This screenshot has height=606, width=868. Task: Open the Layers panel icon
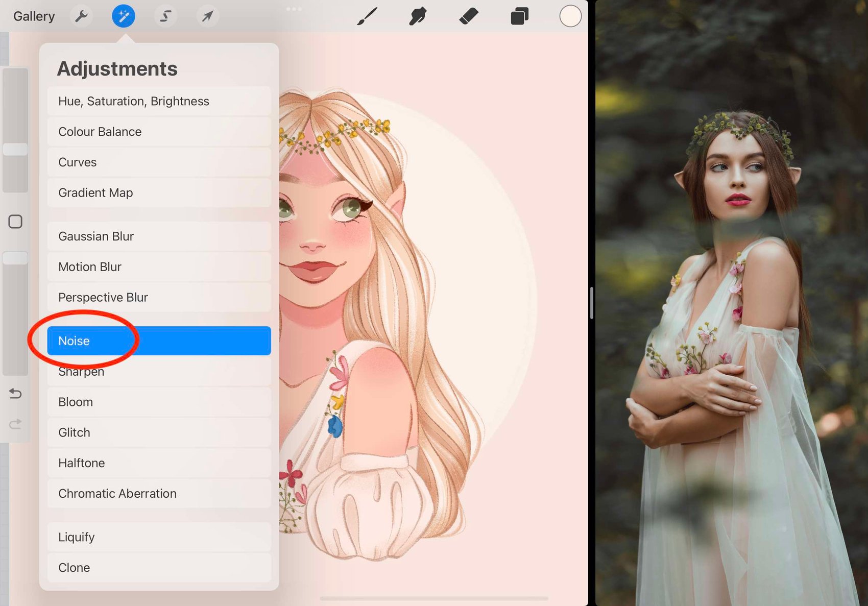519,16
